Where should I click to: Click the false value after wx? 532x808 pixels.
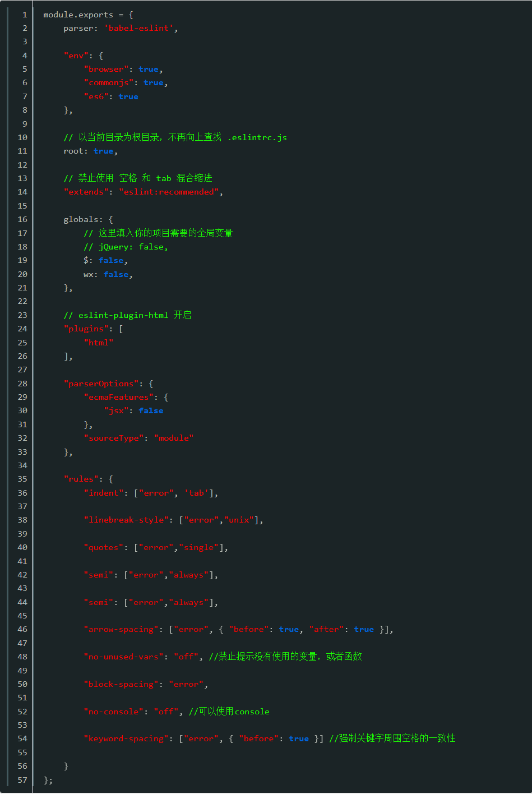point(116,274)
